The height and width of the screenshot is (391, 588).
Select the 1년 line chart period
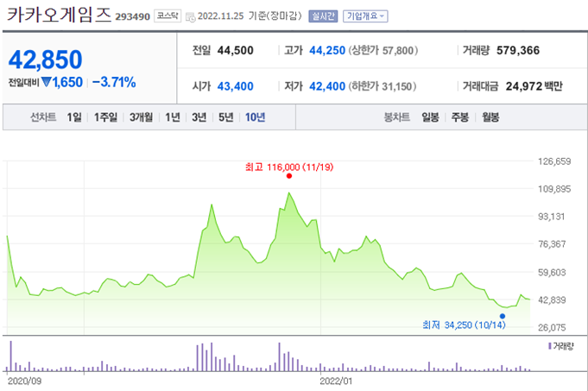coord(173,117)
